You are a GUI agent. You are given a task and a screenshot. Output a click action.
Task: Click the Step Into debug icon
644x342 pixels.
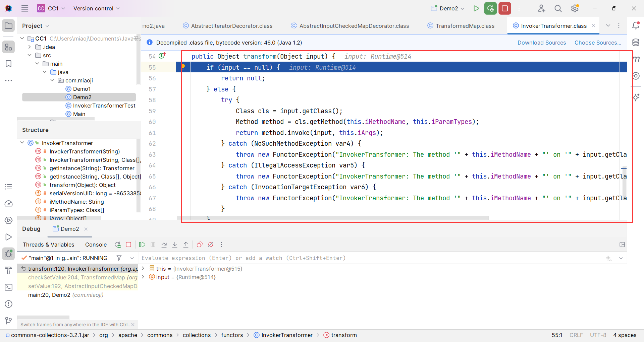(175, 245)
